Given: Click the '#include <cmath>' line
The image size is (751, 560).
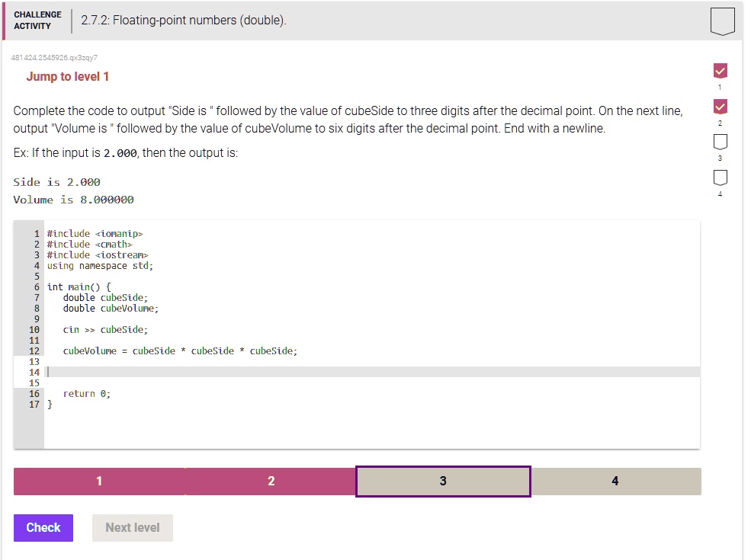Looking at the screenshot, I should point(89,244).
